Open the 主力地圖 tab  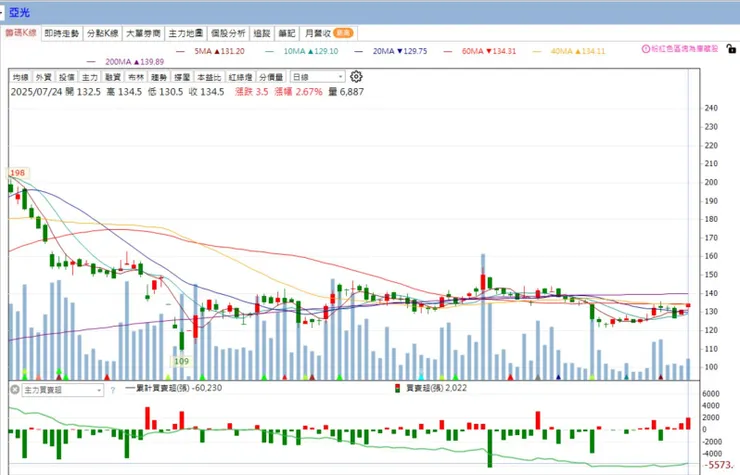pos(185,33)
